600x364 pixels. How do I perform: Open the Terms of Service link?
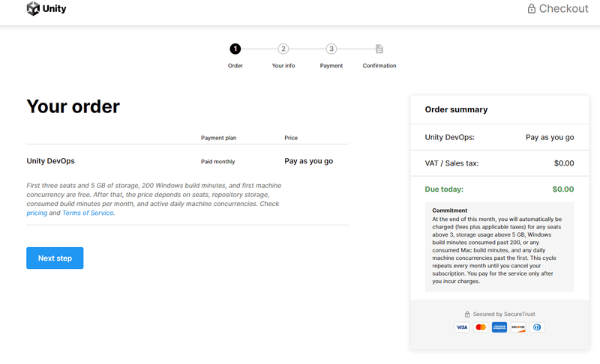click(88, 213)
